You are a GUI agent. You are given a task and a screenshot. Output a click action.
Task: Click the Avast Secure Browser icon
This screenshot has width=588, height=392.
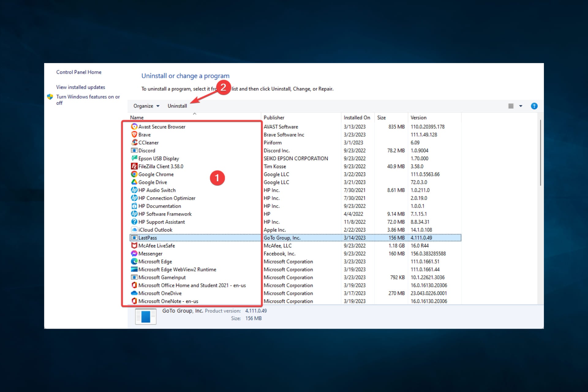[134, 126]
